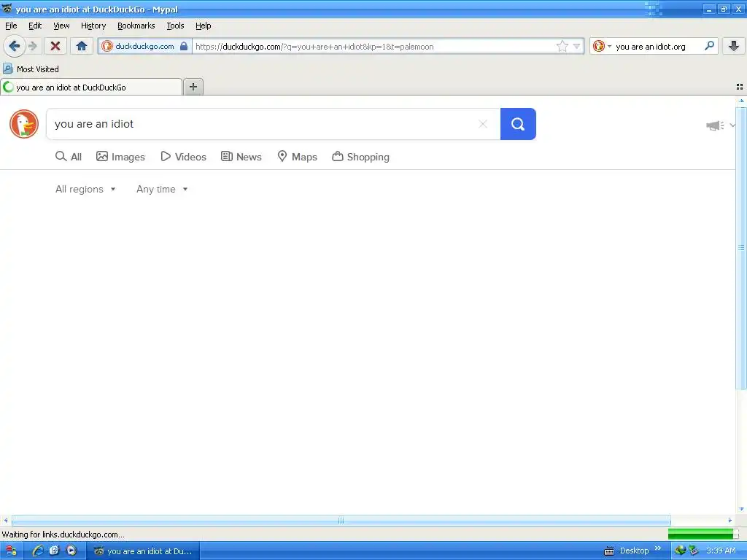Click the Forward arrow button
Viewport: 747px width, 560px height.
click(32, 46)
